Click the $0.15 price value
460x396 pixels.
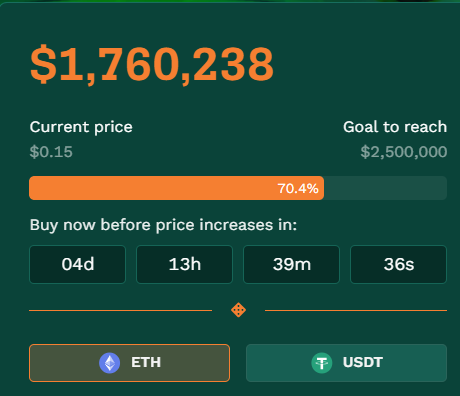[51, 152]
